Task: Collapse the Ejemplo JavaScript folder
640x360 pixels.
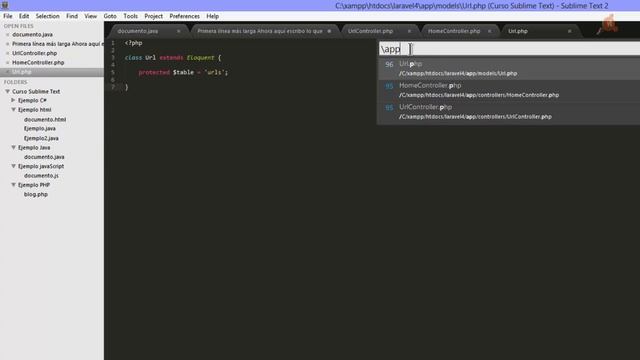Action: [x=13, y=166]
